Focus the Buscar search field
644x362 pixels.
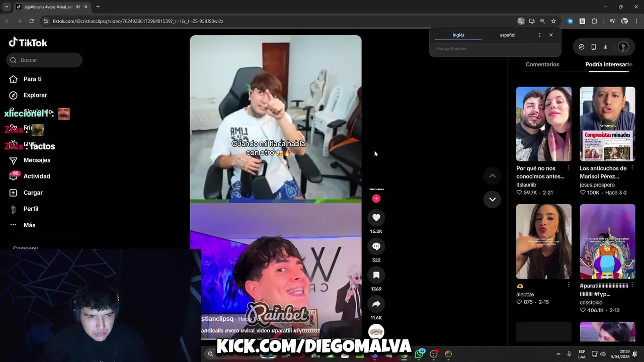(x=44, y=60)
